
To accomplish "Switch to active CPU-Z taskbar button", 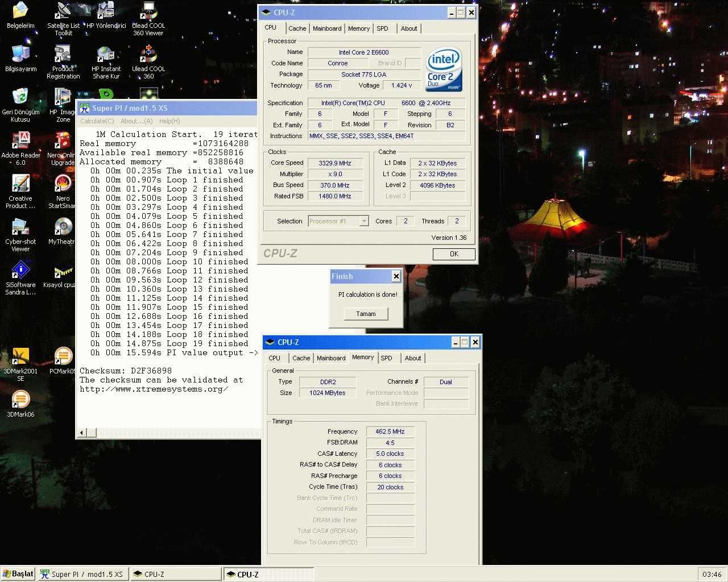I will pyautogui.click(x=268, y=574).
